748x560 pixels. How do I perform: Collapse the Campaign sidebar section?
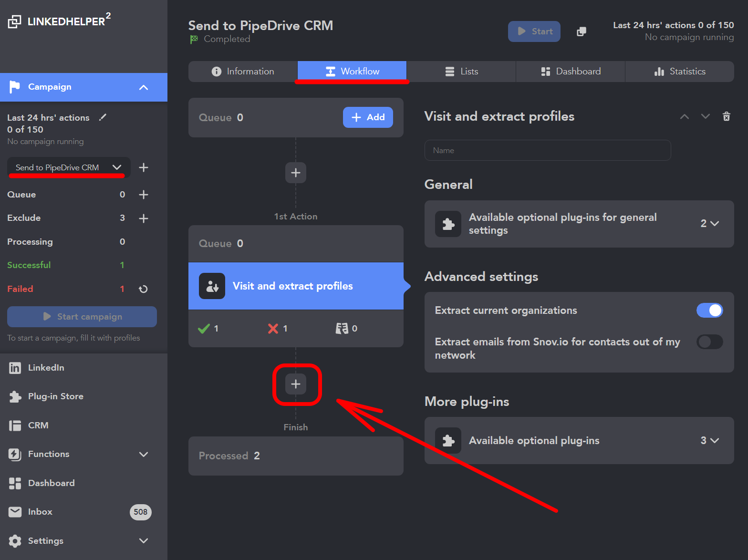coord(144,87)
